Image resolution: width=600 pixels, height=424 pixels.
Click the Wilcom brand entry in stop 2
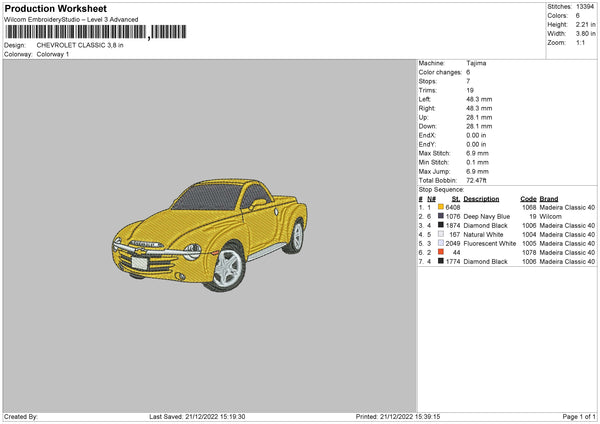click(551, 216)
